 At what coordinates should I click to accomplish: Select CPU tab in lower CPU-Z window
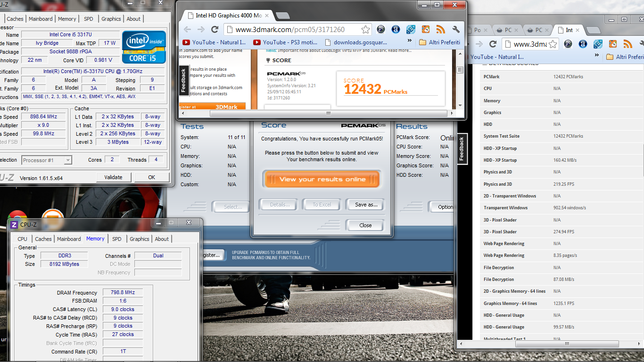(x=22, y=239)
